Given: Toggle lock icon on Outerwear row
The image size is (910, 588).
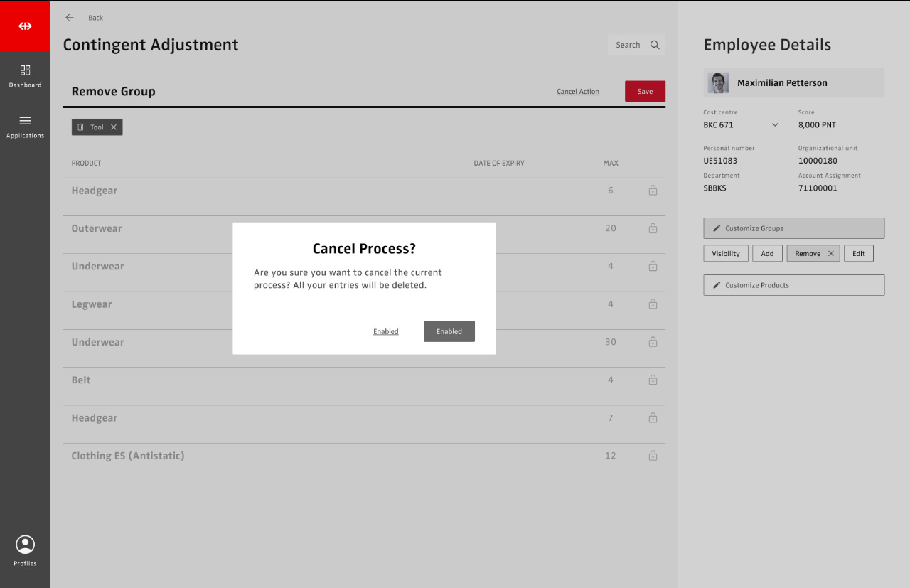Looking at the screenshot, I should tap(653, 228).
